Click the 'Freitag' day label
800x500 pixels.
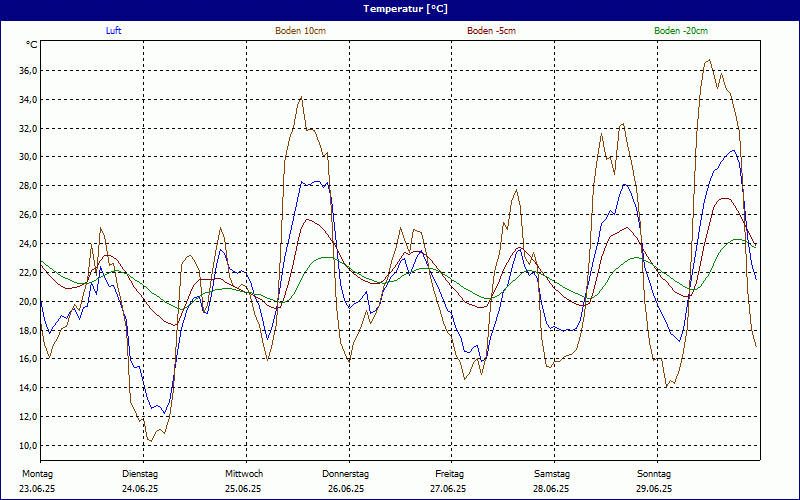tap(449, 474)
